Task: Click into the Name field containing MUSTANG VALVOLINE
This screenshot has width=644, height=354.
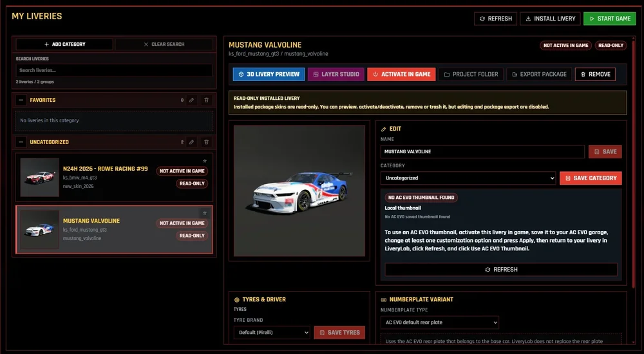Action: point(482,151)
